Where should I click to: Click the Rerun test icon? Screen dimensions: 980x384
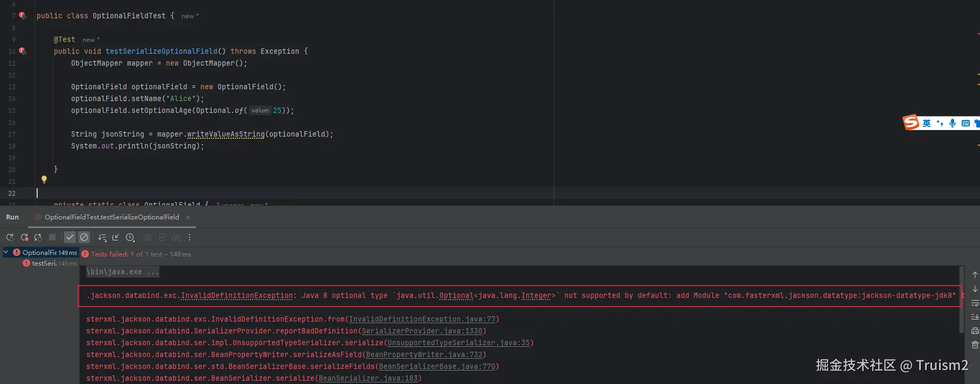(x=10, y=237)
